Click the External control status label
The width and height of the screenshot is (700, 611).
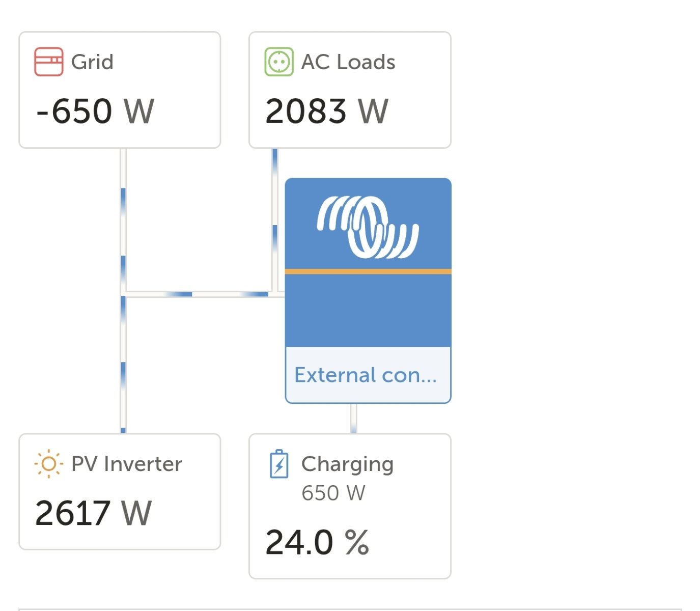tap(366, 375)
